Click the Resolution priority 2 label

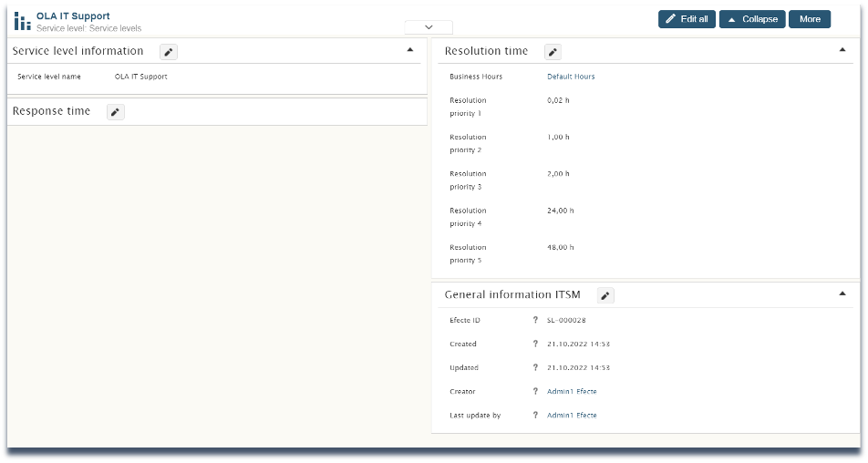[468, 143]
